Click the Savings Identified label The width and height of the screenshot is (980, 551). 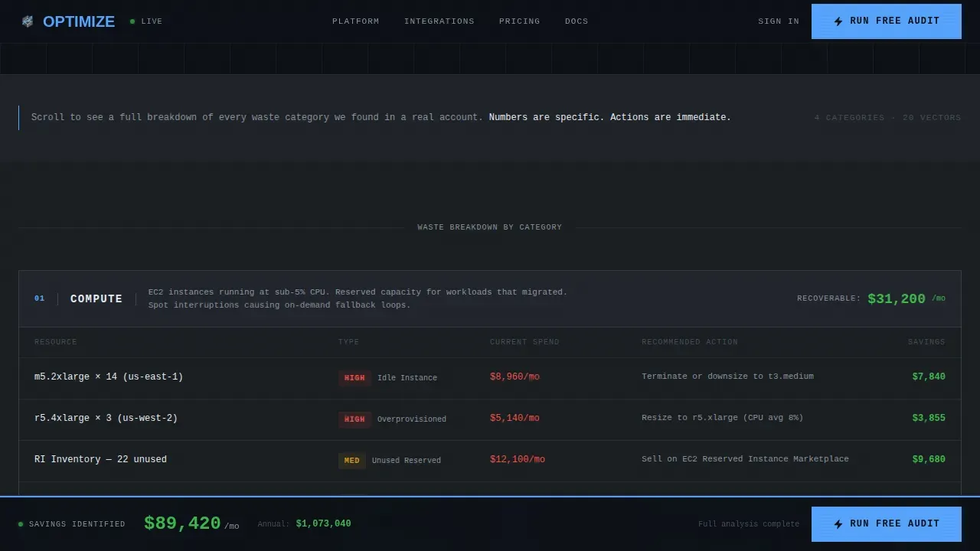[77, 524]
